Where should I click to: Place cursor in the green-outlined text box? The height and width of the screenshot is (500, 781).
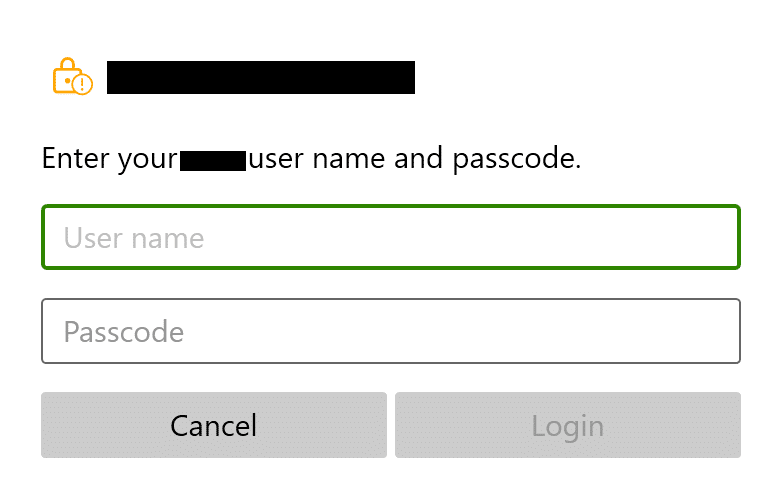390,238
